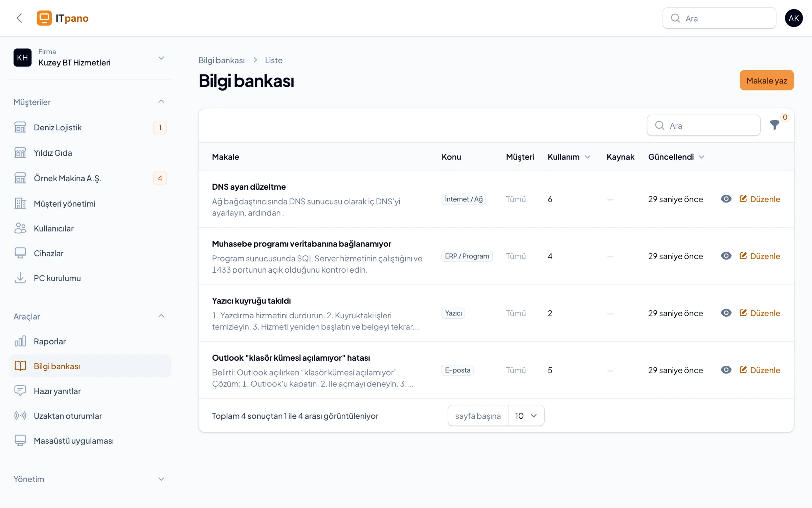The image size is (812, 508).
Task: Collapse the Araçlar sidebar section
Action: [x=161, y=316]
